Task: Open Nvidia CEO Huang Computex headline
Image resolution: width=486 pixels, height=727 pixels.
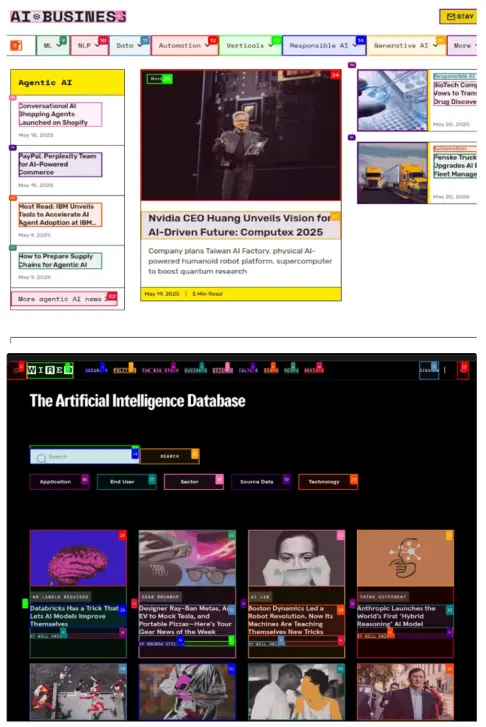Action: [x=240, y=225]
